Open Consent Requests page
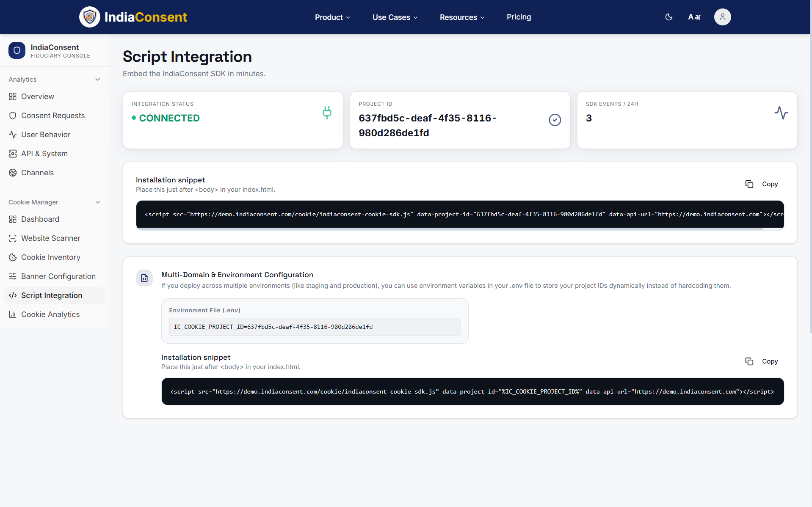This screenshot has width=812, height=507. point(55,116)
